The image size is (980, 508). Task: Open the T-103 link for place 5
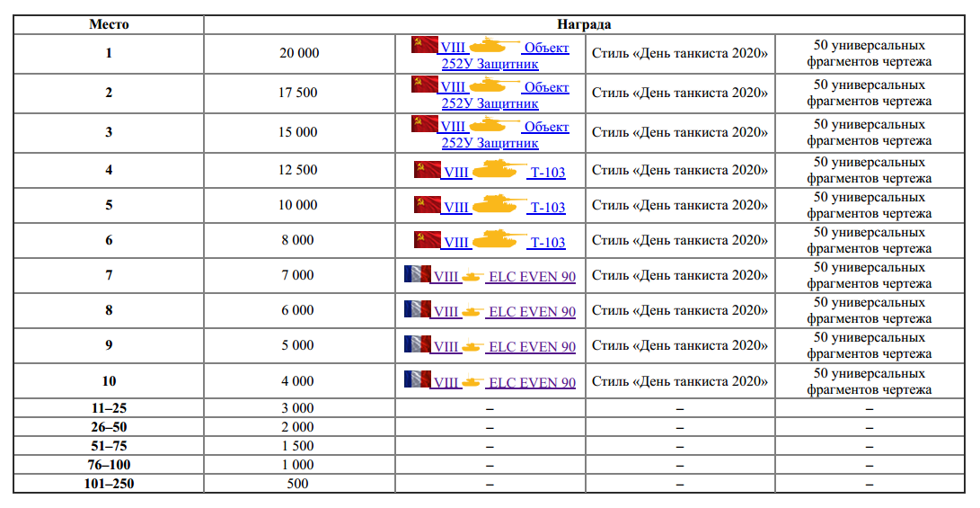click(x=548, y=207)
